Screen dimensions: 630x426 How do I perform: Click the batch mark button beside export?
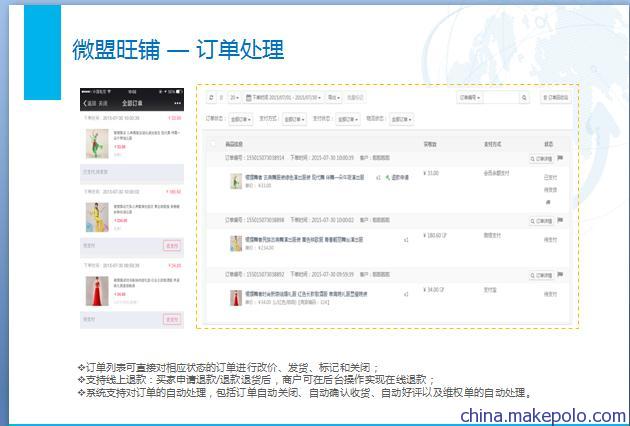355,98
